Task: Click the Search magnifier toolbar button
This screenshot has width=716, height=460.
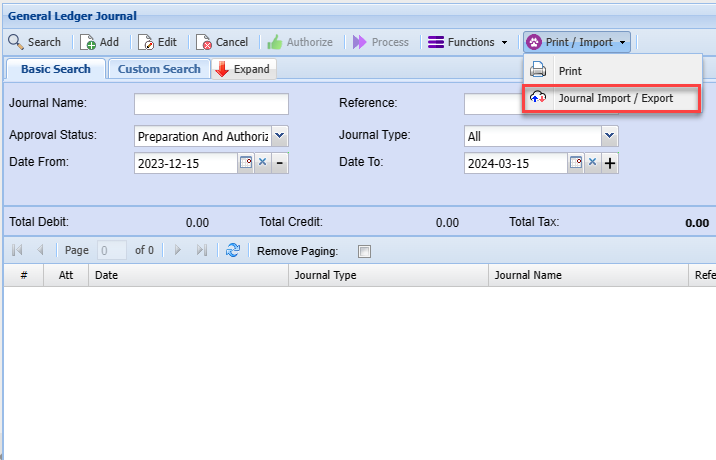Action: point(35,42)
